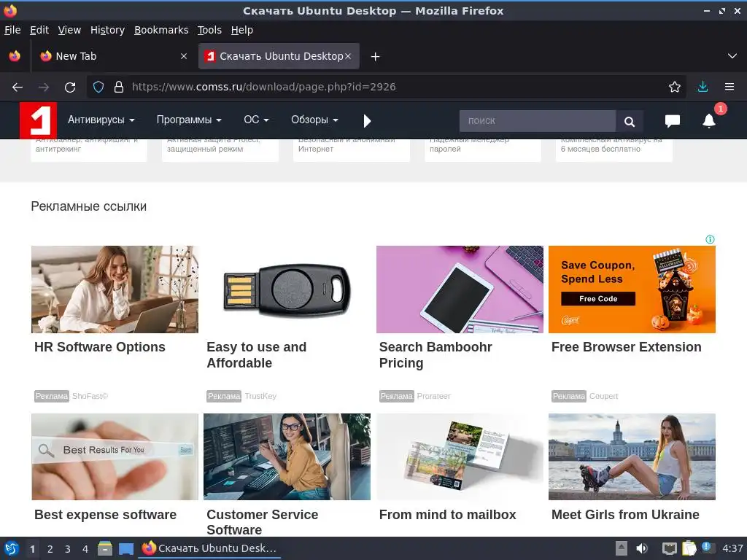Open the History menu
This screenshot has height=560, width=747.
pyautogui.click(x=107, y=30)
